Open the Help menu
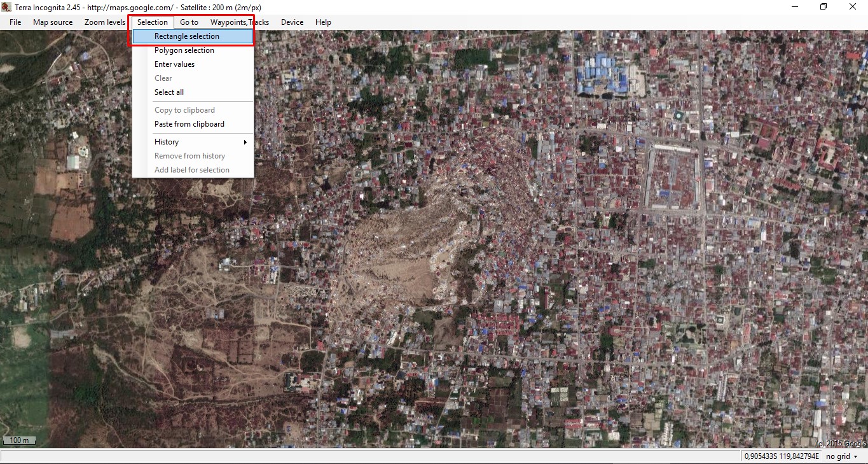This screenshot has height=464, width=868. point(323,22)
